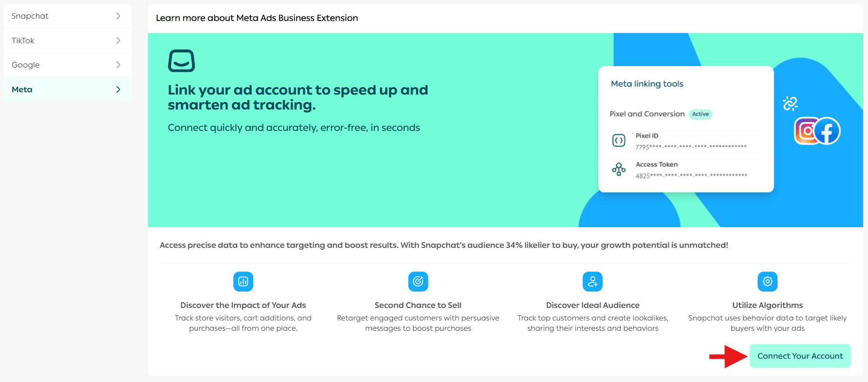Screen dimensions: 868x382
Task: Expand the TikTok chevron arrow
Action: pos(118,41)
